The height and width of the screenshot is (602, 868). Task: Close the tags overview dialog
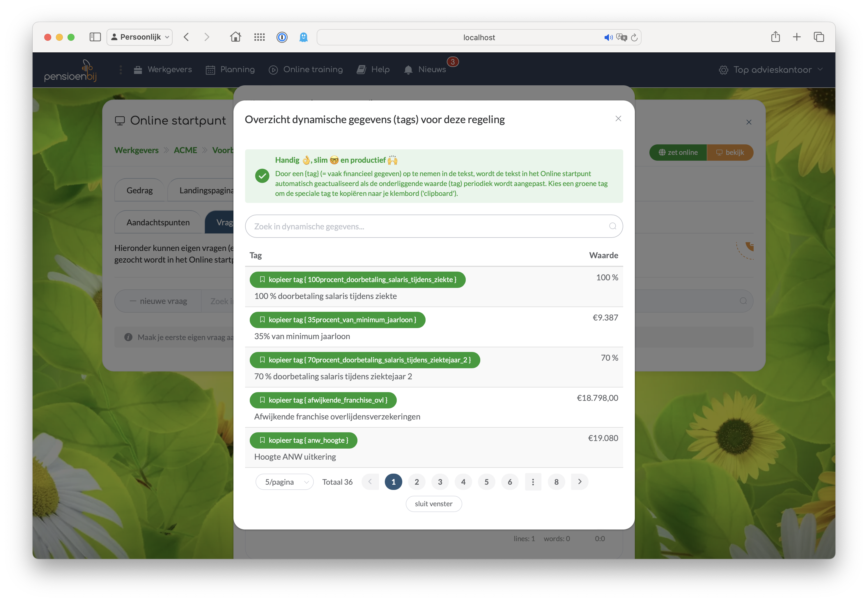(618, 118)
